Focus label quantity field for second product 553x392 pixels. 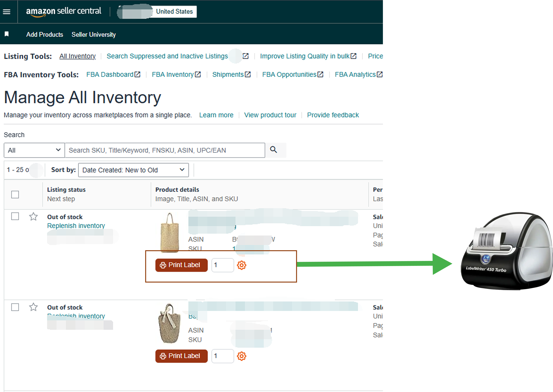click(x=222, y=356)
